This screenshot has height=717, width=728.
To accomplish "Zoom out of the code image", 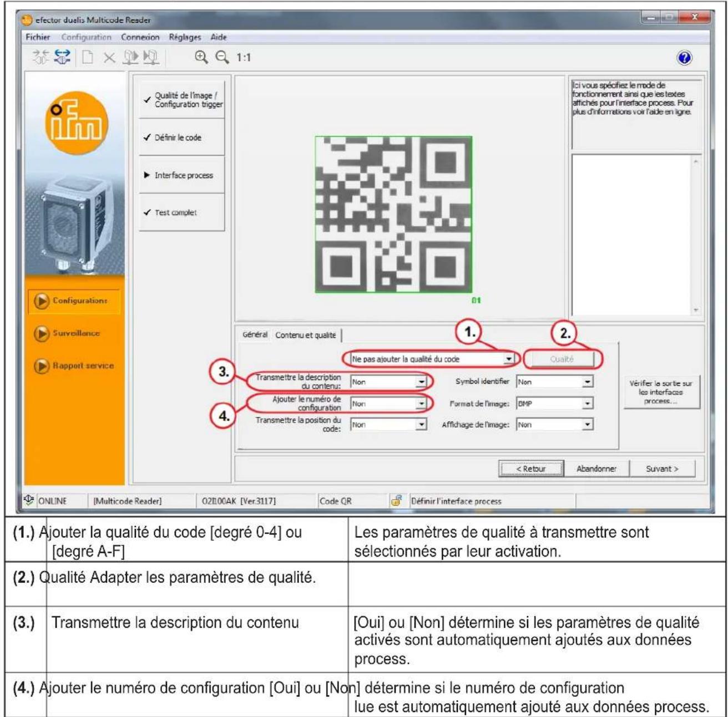I will (x=222, y=57).
